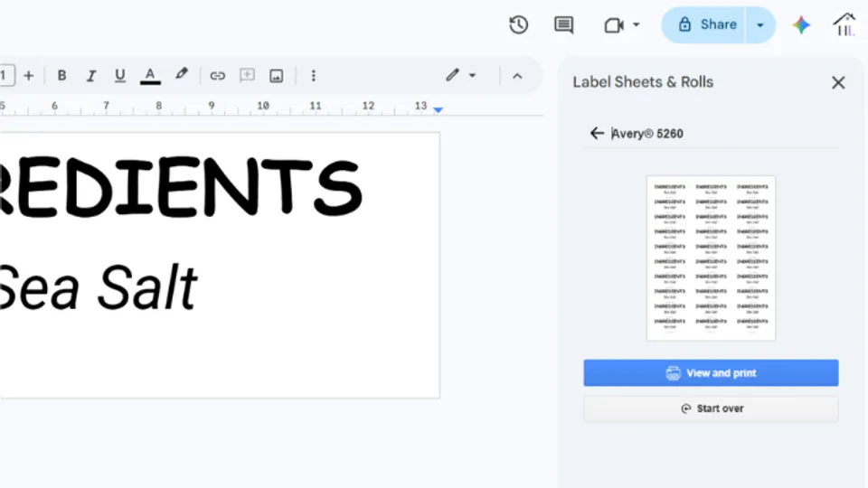Expand the video call options arrow
868x488 pixels.
coord(636,25)
